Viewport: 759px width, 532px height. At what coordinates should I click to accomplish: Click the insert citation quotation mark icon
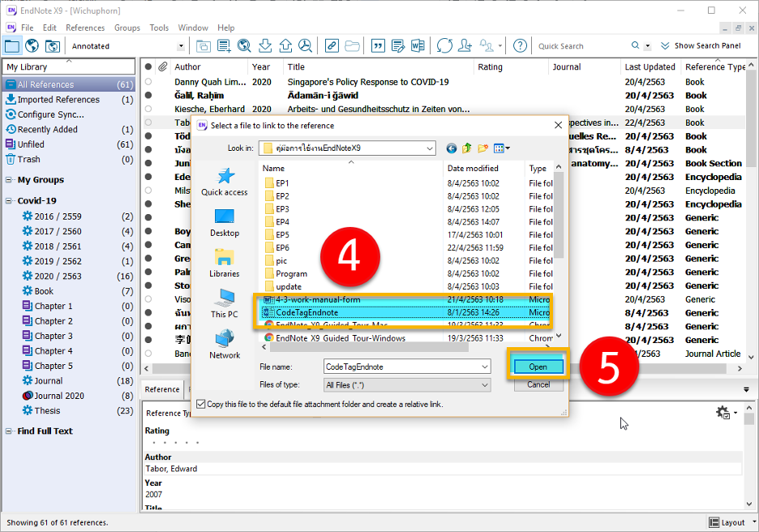pos(377,46)
